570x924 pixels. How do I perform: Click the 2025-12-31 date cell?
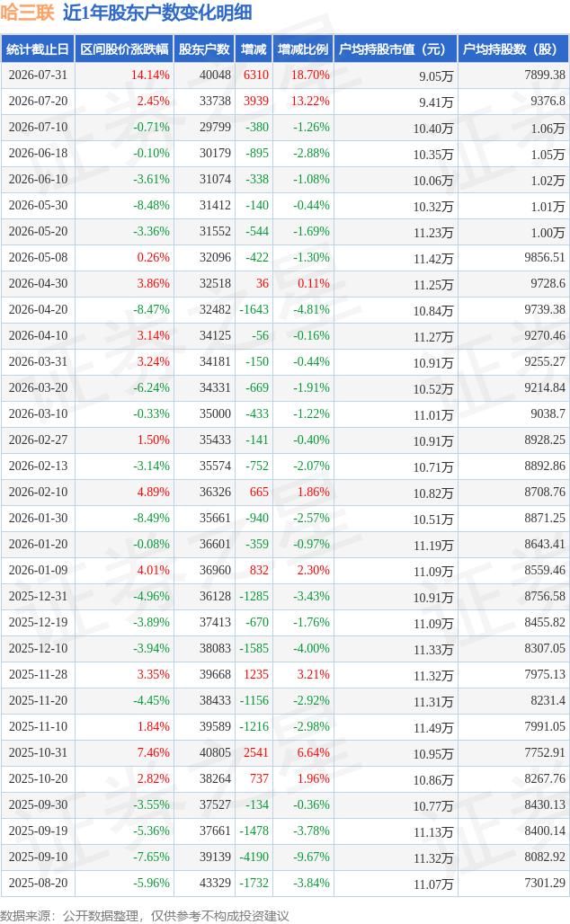[x=39, y=596]
